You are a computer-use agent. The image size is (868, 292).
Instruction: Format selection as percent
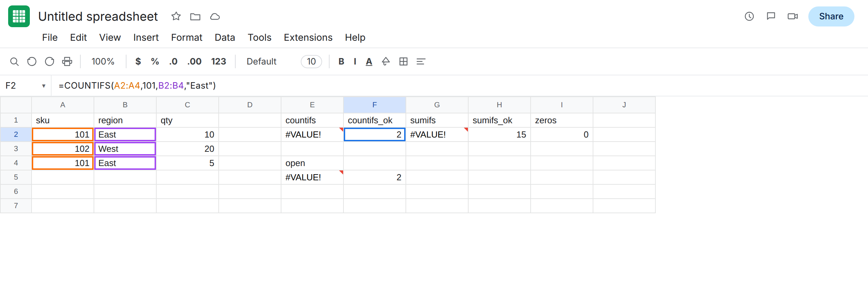click(155, 61)
